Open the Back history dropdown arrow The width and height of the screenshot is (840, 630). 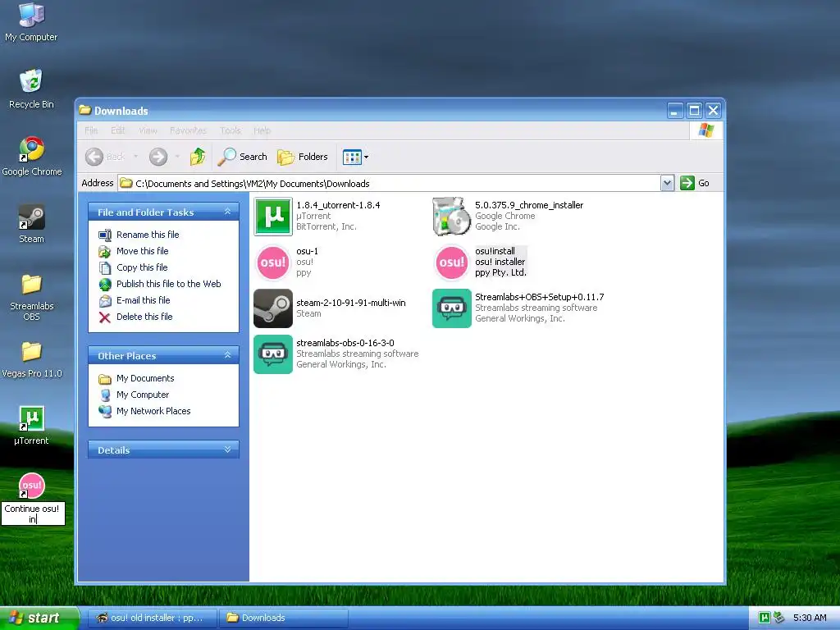(x=135, y=157)
